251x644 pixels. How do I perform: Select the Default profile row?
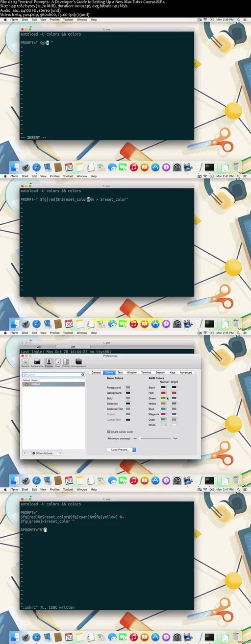point(53,384)
